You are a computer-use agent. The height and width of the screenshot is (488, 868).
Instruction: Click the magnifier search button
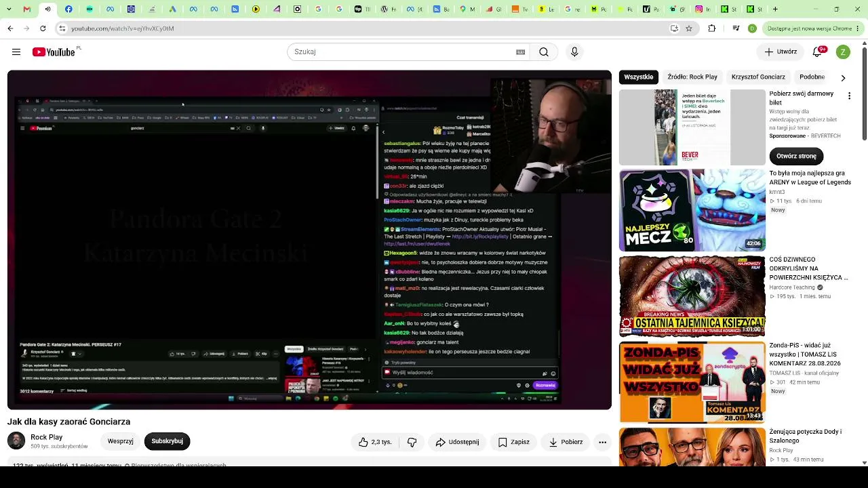[x=544, y=52]
